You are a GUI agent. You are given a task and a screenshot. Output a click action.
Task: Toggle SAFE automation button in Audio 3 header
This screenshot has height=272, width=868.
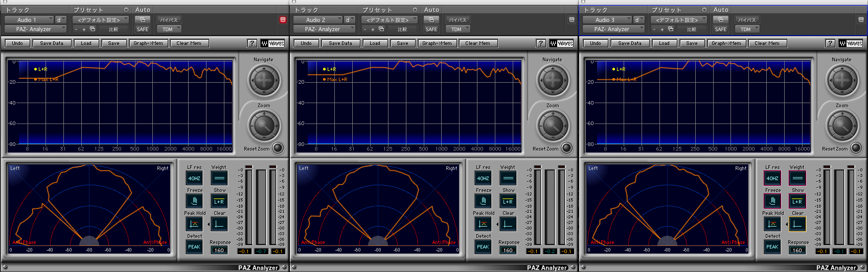721,29
